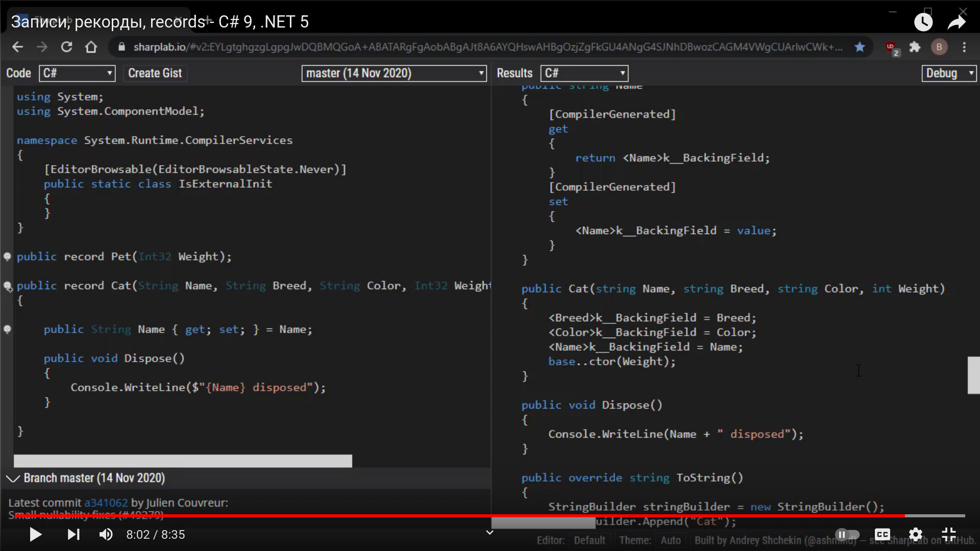Open the Code language C# dropdown
Screen dimensions: 980x551
click(77, 73)
